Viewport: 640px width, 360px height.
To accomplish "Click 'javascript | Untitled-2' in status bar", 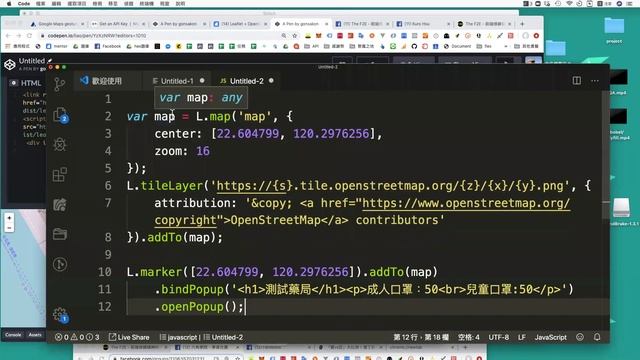I will coord(201,337).
